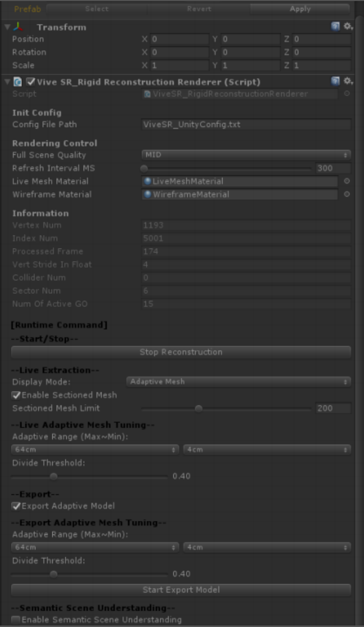This screenshot has width=364, height=627.
Task: Collapse the Transform component foldout
Action: click(x=6, y=27)
